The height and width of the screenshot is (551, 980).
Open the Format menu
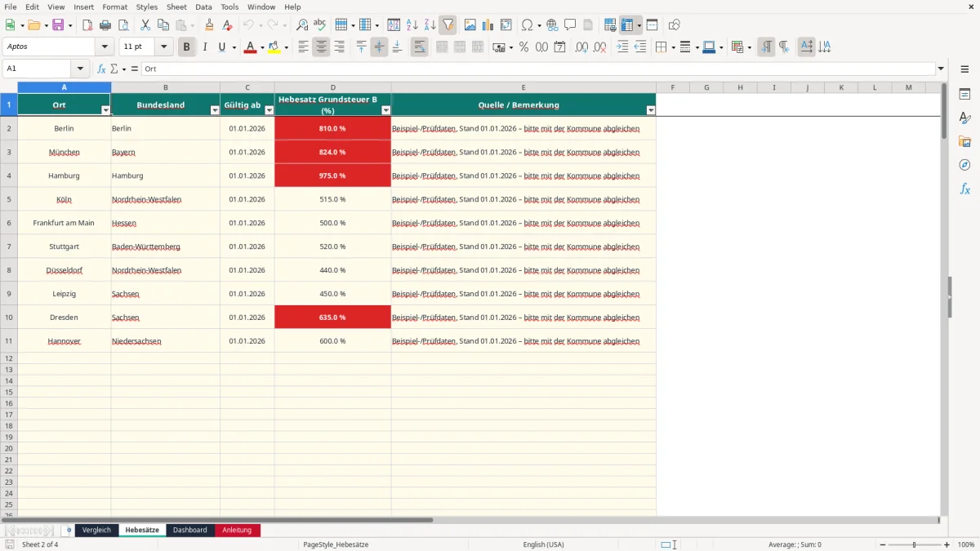pyautogui.click(x=115, y=7)
